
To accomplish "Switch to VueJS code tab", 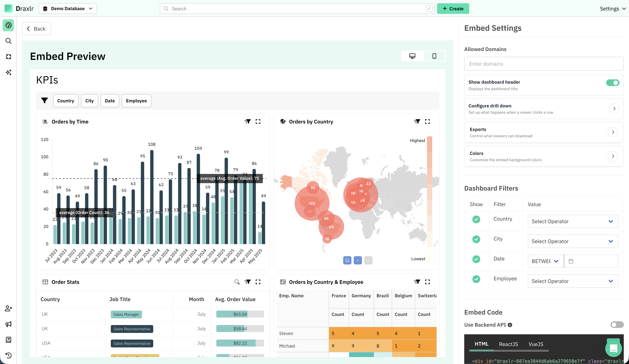I will pyautogui.click(x=536, y=344).
